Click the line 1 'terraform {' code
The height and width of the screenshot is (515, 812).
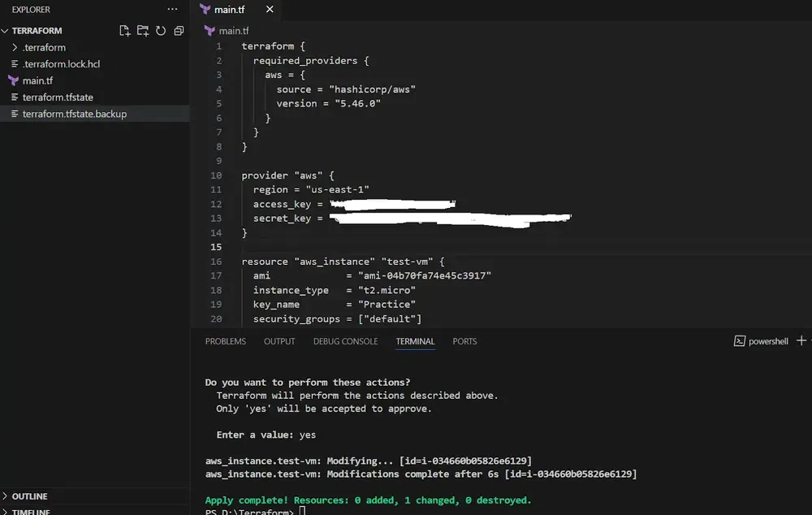tap(273, 46)
